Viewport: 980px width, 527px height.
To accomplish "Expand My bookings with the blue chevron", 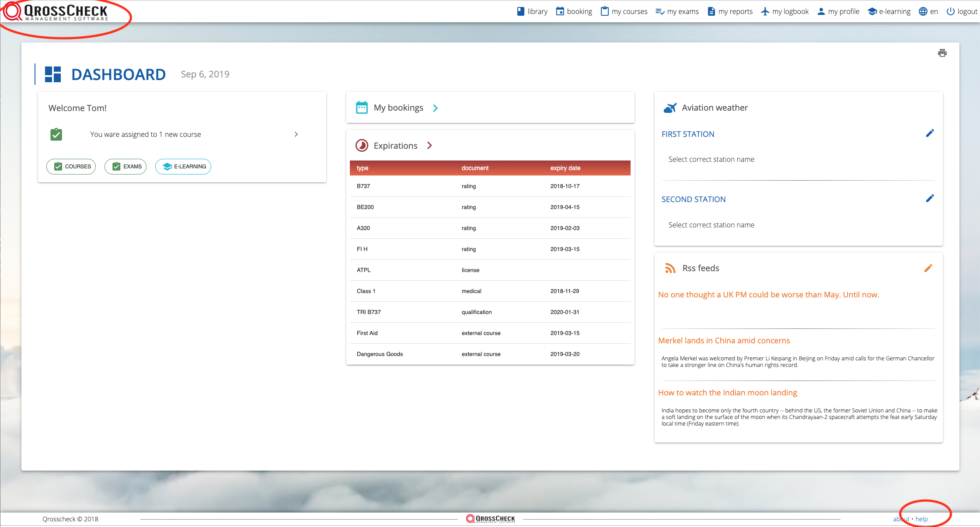I will click(435, 108).
